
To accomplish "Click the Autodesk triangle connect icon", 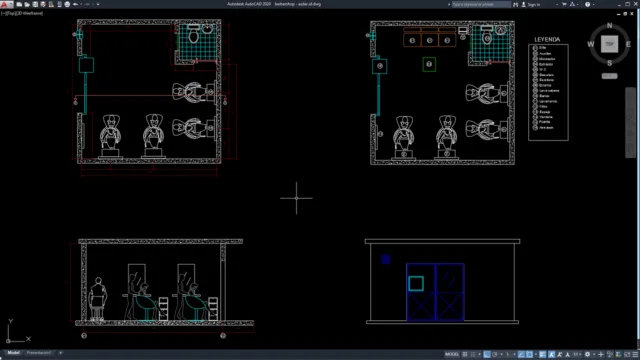I will 572,4.
